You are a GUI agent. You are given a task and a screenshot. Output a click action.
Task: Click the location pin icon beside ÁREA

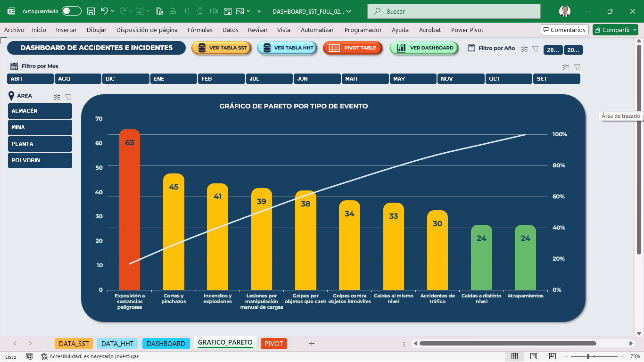pos(11,96)
